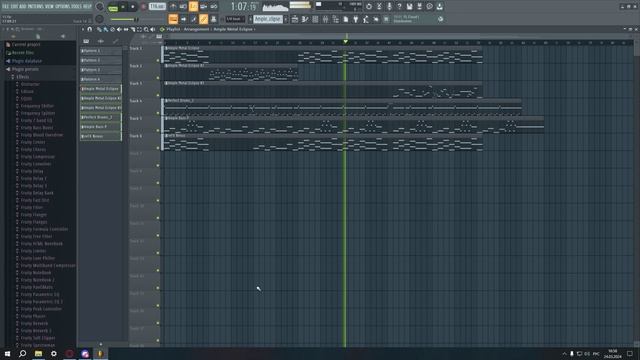Image resolution: width=640 pixels, height=360 pixels.
Task: Select Fruity Multiband Compressor preset
Action: click(48, 265)
